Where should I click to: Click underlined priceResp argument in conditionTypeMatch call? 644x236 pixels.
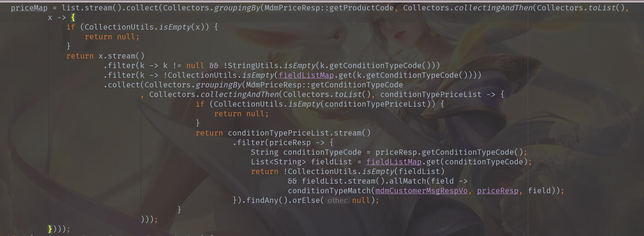(498, 191)
